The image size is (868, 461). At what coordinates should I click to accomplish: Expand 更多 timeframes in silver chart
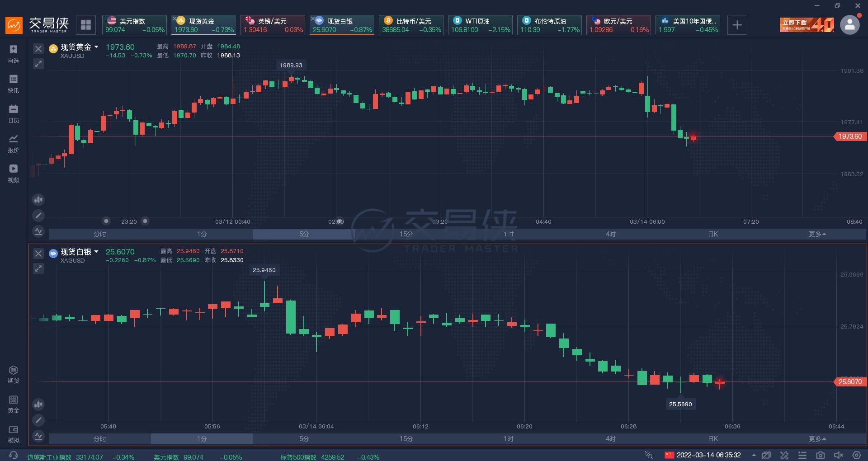[x=817, y=439]
